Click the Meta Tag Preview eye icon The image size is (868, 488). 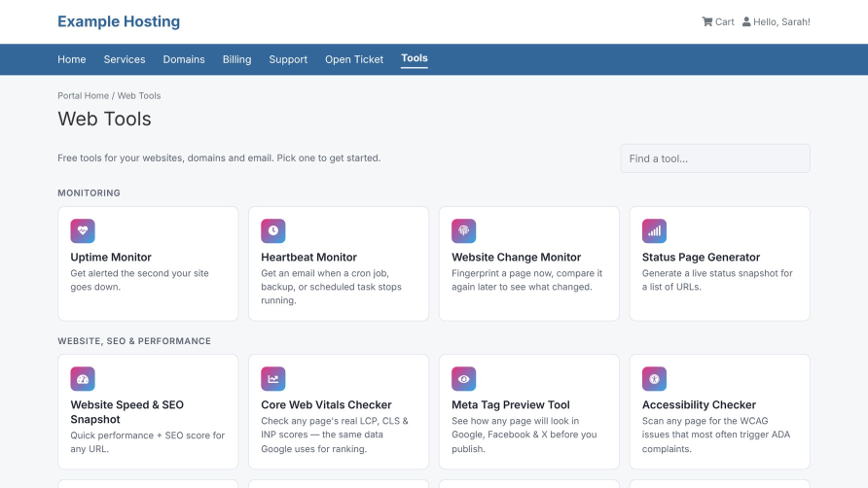(x=463, y=378)
